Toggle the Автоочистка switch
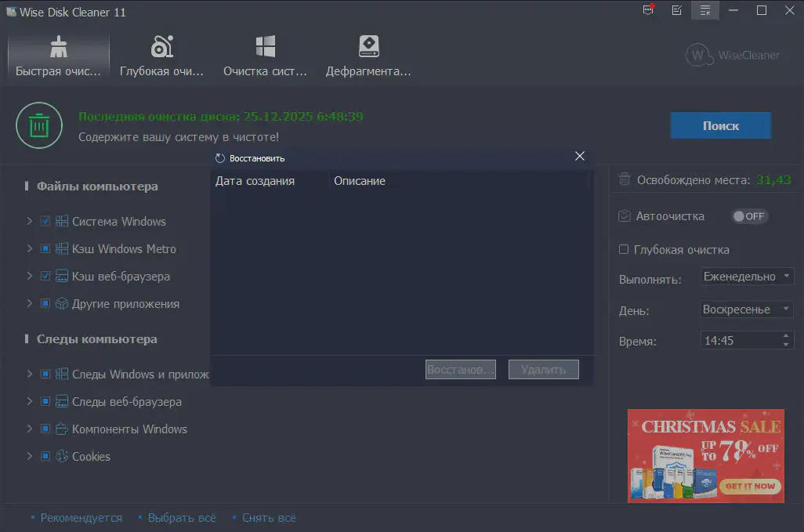 pyautogui.click(x=749, y=216)
